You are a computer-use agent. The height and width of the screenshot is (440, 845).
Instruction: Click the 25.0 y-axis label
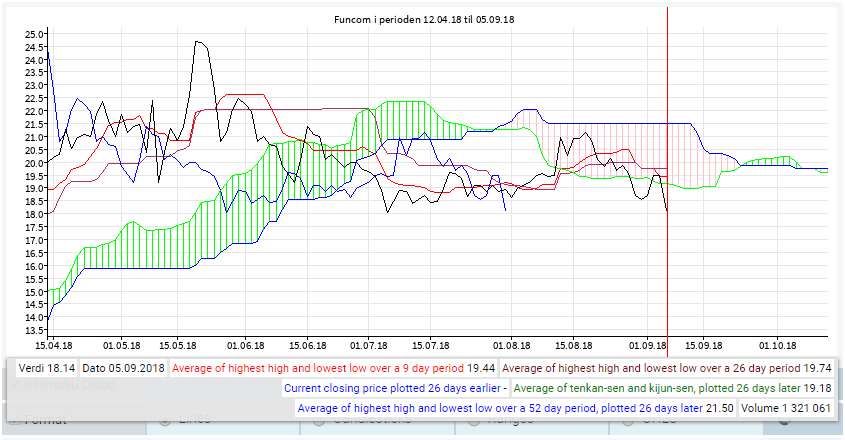click(x=33, y=34)
